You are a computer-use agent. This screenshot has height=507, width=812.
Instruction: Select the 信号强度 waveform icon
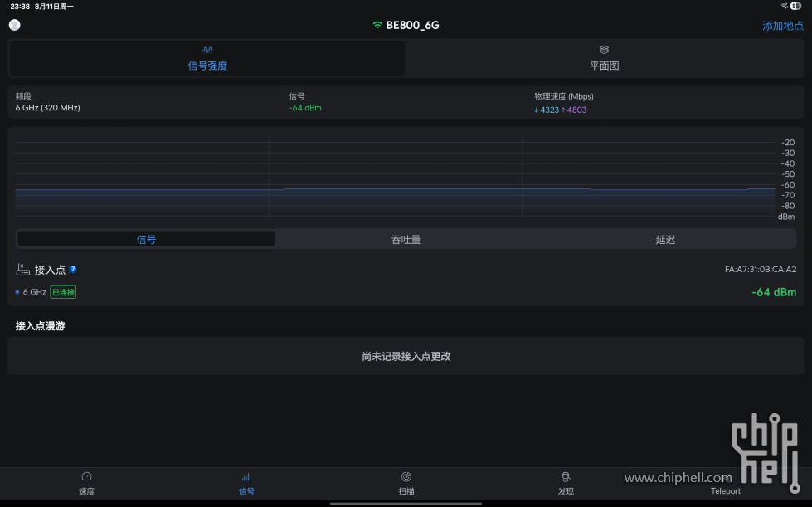tap(207, 50)
